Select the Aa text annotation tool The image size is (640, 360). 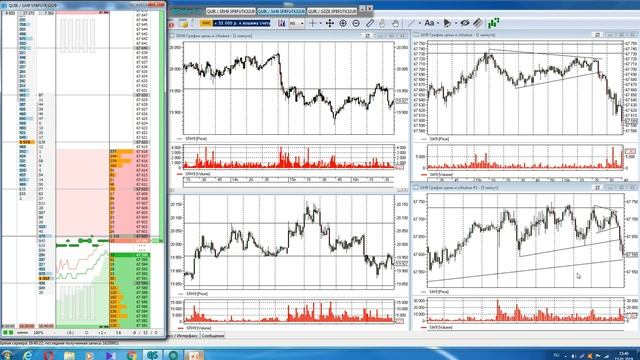(x=429, y=23)
